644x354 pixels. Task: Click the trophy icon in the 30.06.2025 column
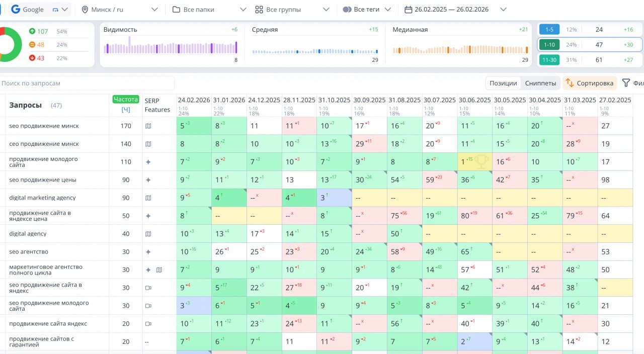(x=481, y=161)
